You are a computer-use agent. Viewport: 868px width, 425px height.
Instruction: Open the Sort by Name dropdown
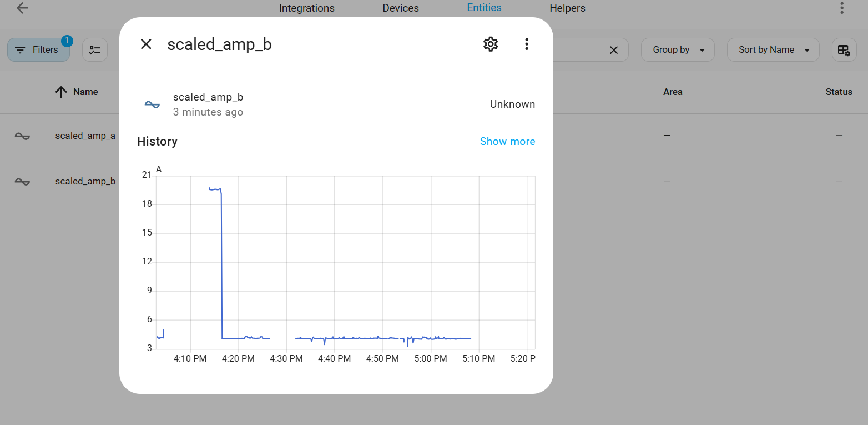click(x=773, y=50)
